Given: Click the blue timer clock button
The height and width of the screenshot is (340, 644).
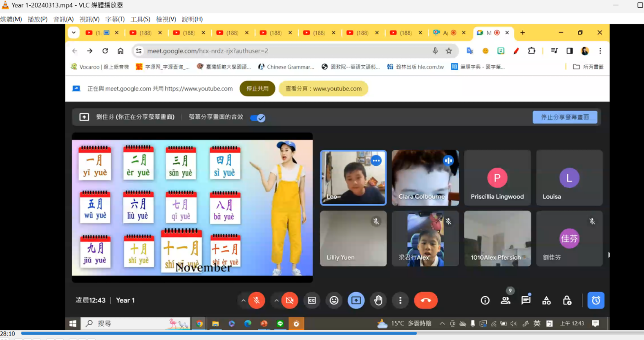Looking at the screenshot, I should click(x=596, y=300).
